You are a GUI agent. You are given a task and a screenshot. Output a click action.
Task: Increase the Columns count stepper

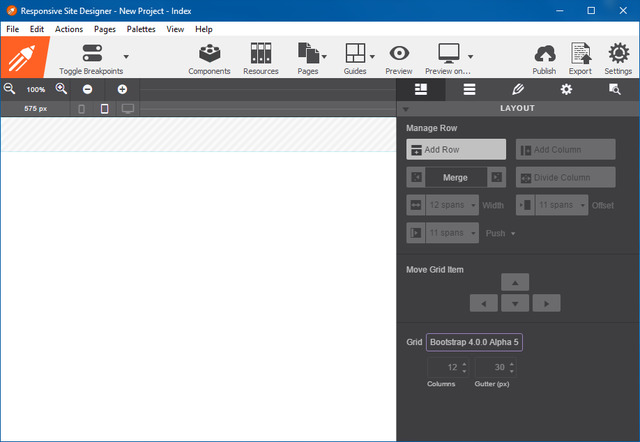pyautogui.click(x=464, y=364)
